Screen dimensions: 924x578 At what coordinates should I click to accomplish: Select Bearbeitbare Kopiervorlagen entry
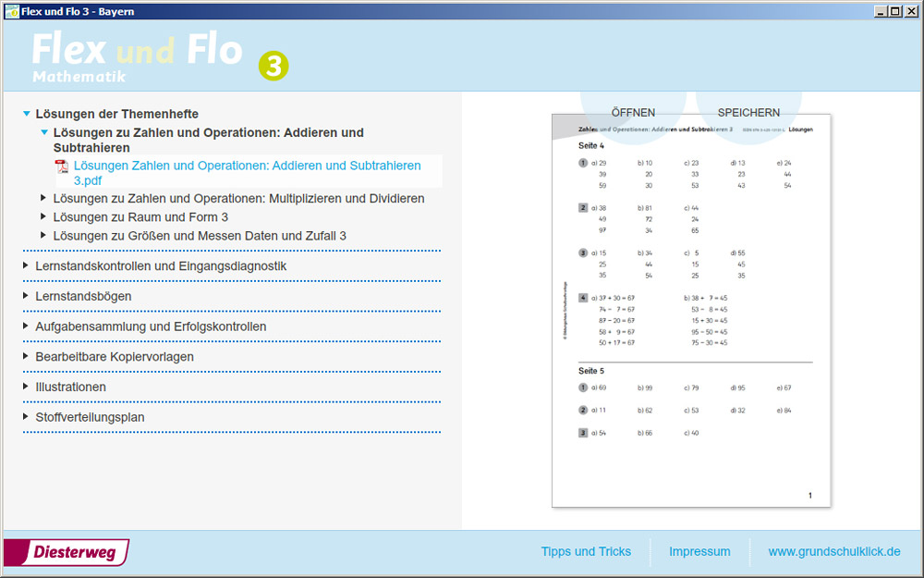point(115,357)
